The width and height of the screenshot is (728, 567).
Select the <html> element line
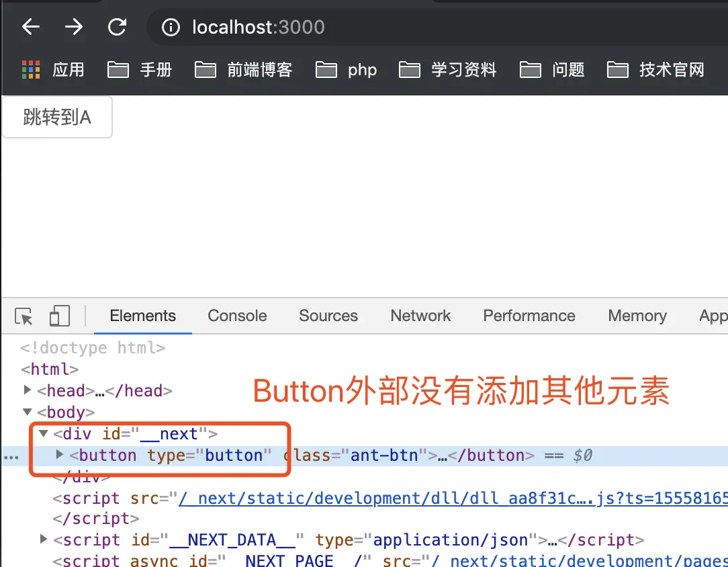click(x=50, y=369)
